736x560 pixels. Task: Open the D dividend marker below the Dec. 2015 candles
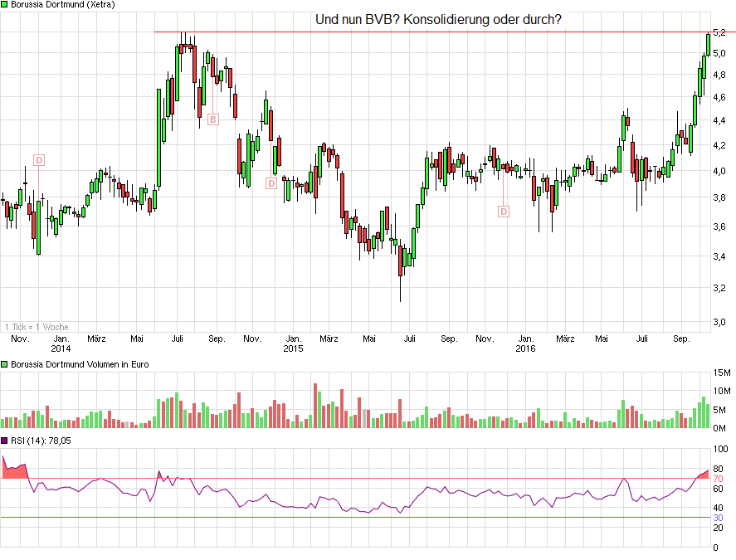coord(503,212)
